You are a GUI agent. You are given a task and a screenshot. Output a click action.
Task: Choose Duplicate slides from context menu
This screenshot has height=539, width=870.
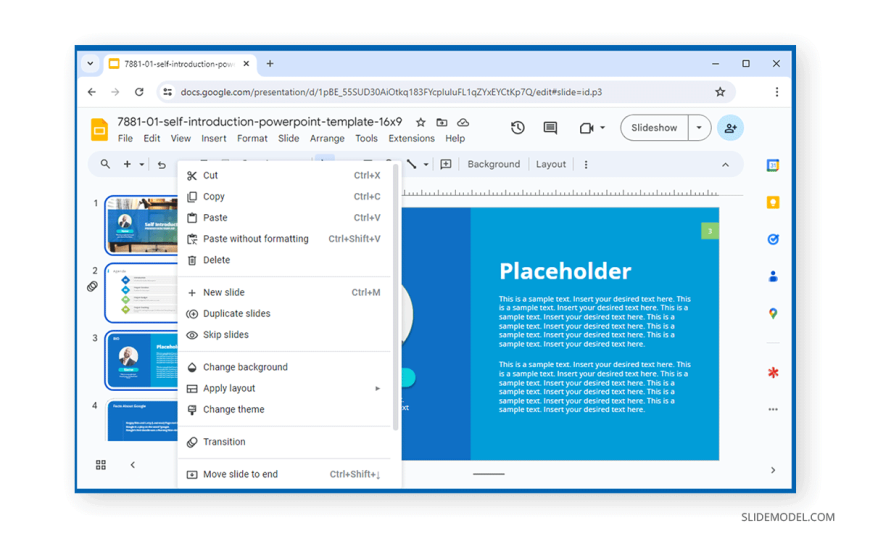tap(285, 314)
